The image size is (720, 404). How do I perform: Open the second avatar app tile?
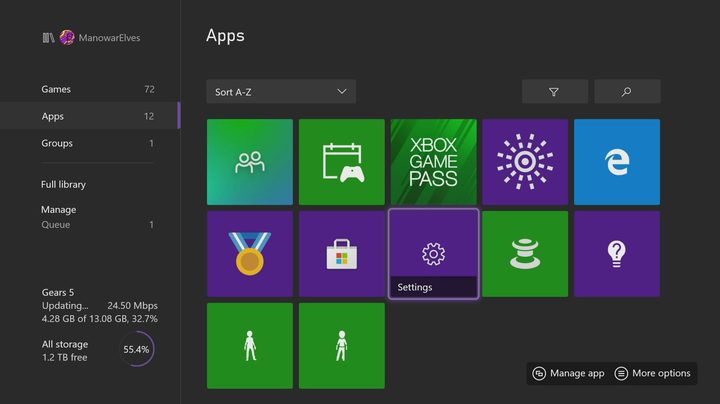pos(342,346)
